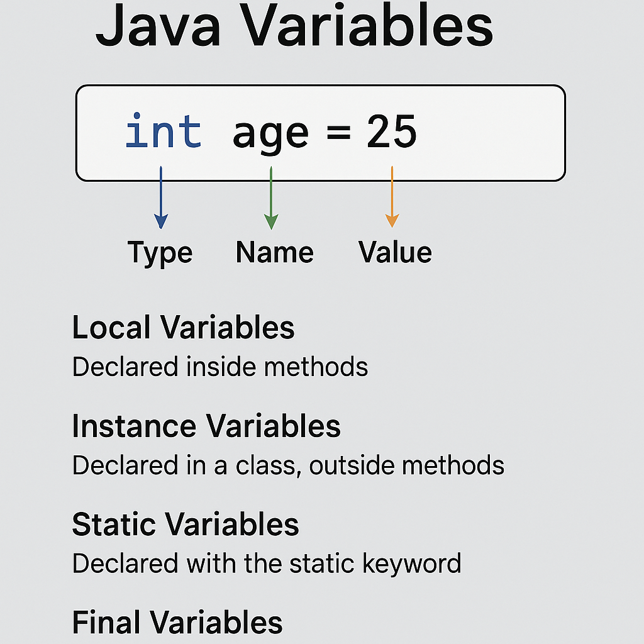Click the blue 'int' keyword
Image resolution: width=644 pixels, height=644 pixels.
(164, 130)
